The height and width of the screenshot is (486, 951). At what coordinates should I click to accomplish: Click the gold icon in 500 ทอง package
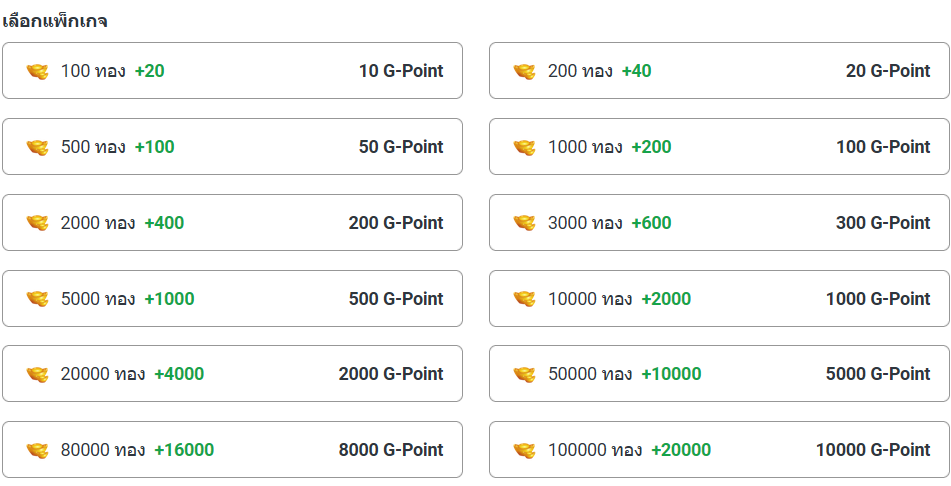tap(37, 148)
